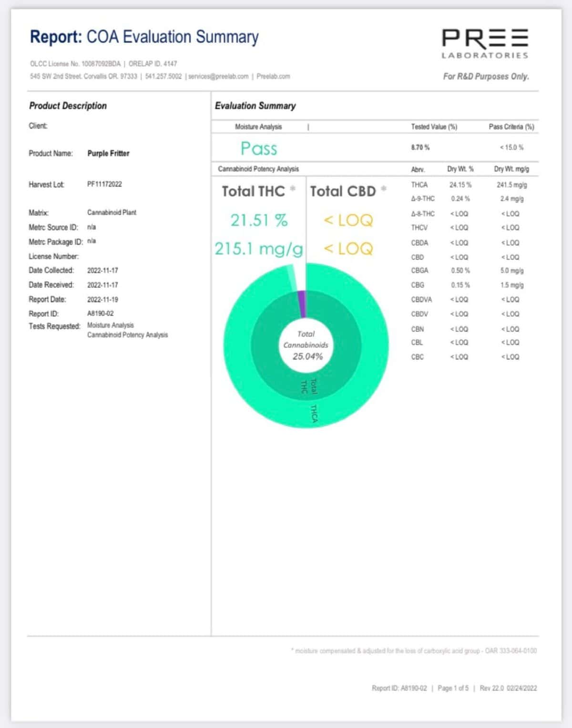
Task: Click the Report ID value A8190-02
Action: point(100,313)
